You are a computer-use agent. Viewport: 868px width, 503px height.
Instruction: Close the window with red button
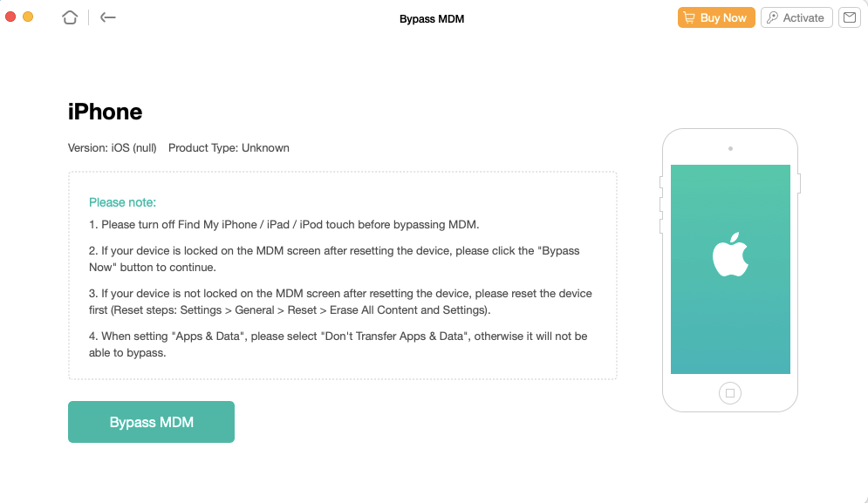pyautogui.click(x=10, y=17)
